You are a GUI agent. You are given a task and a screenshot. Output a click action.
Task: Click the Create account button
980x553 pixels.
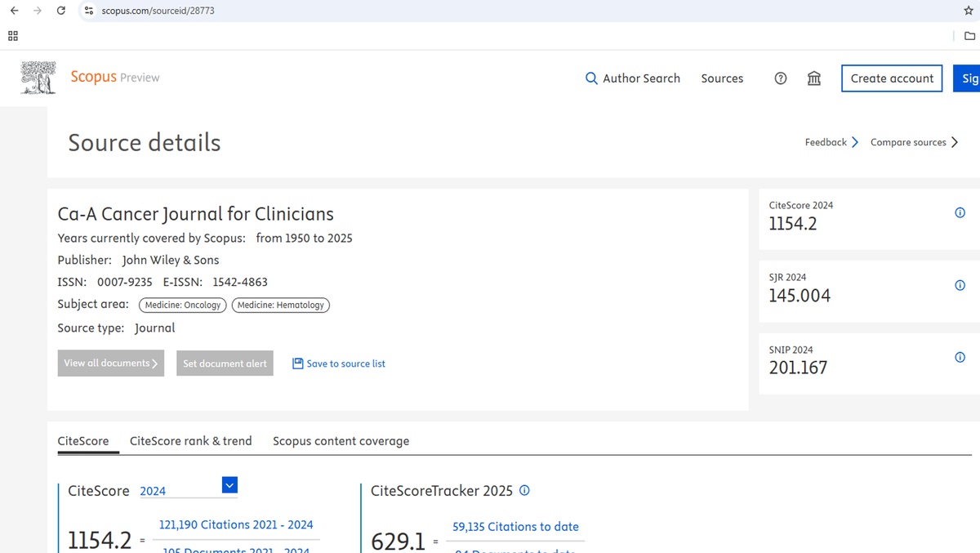(892, 78)
